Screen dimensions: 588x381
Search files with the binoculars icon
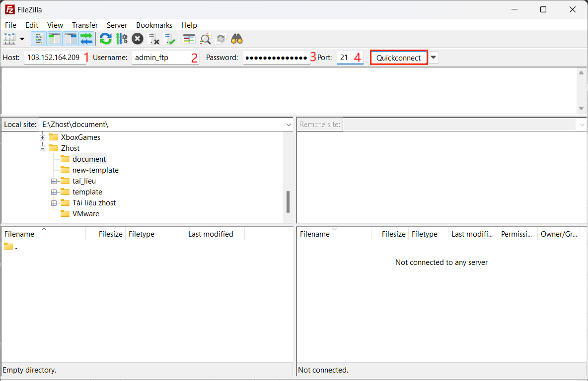coord(236,39)
